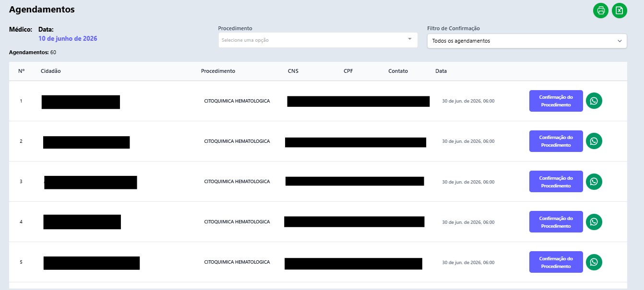Open WhatsApp for appointment number 1

(x=594, y=101)
